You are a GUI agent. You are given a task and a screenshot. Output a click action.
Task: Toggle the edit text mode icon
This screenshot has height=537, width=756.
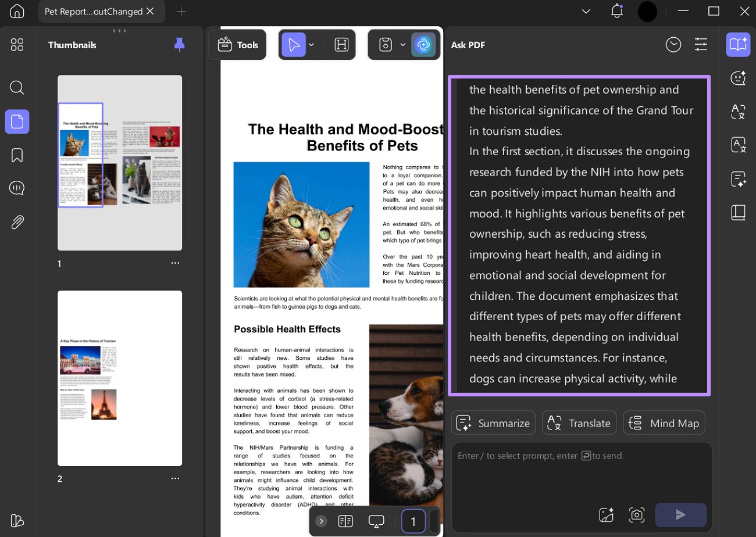coord(341,45)
